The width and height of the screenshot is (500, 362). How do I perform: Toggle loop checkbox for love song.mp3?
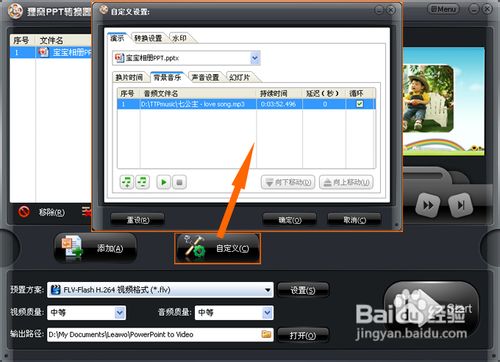tap(360, 104)
